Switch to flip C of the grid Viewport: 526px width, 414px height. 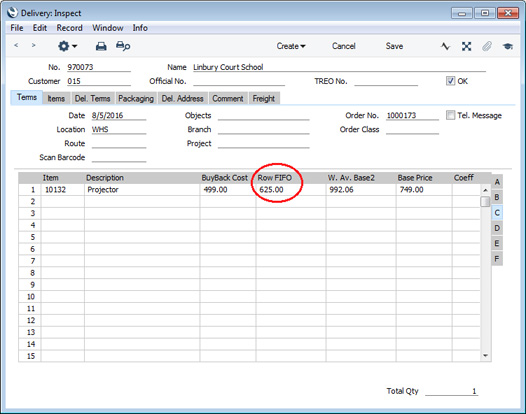497,213
